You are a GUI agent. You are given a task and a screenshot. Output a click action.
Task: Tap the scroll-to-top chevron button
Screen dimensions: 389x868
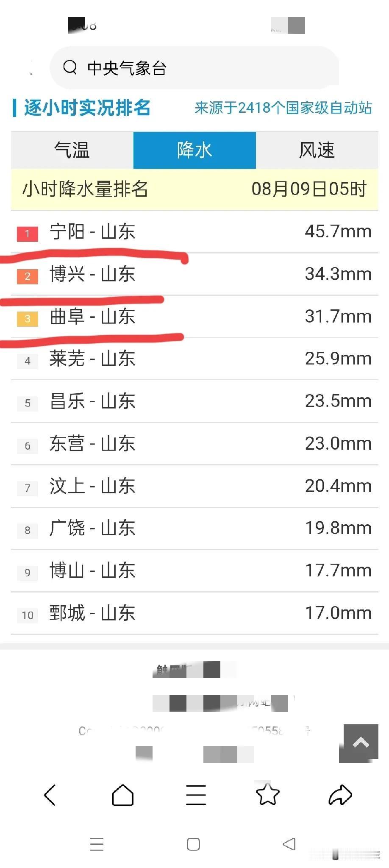[x=361, y=743]
